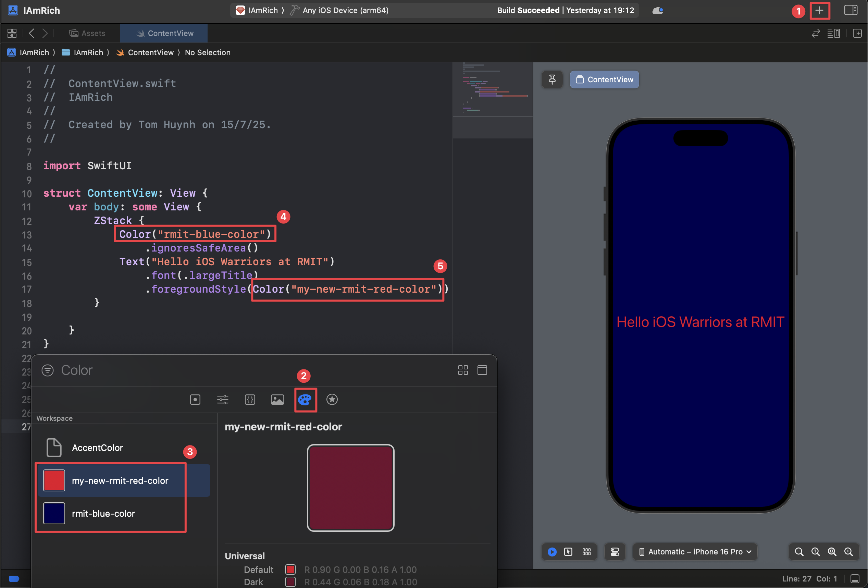
Task: Enable Selectable mode in the preview canvas
Action: [569, 552]
